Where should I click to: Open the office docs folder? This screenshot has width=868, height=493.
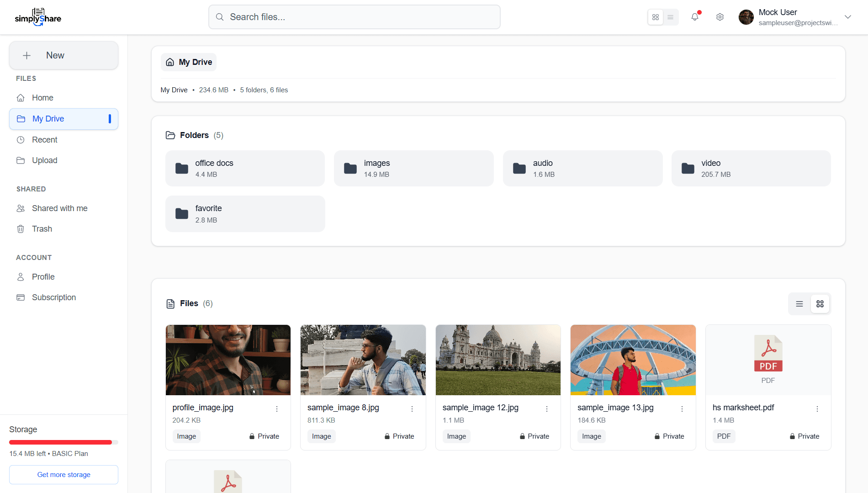[245, 168]
